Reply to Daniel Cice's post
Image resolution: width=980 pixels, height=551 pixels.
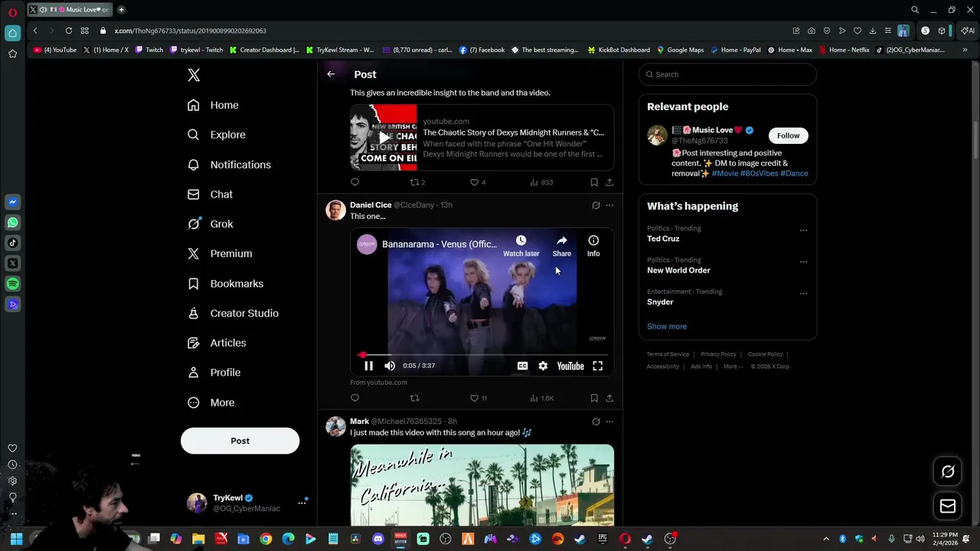[x=354, y=398]
